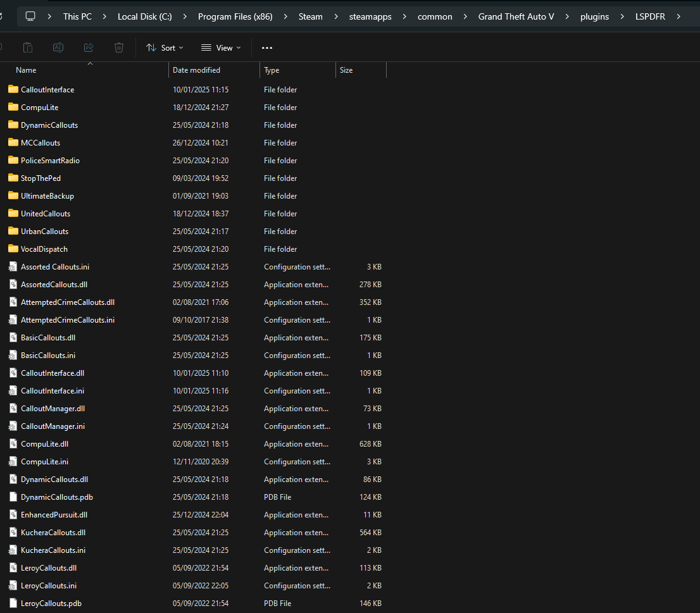Go to This PC breadcrumb
700x613 pixels.
pos(77,16)
